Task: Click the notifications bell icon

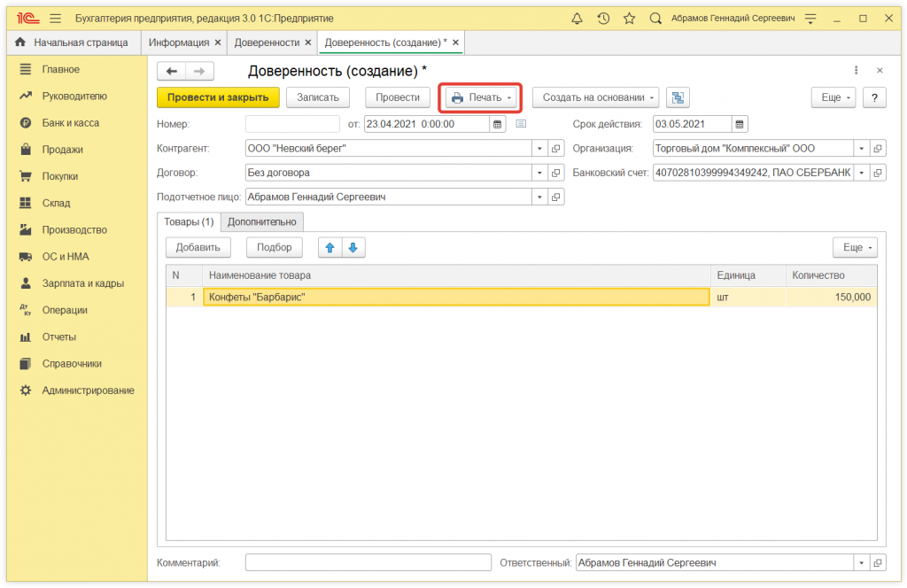Action: 578,19
